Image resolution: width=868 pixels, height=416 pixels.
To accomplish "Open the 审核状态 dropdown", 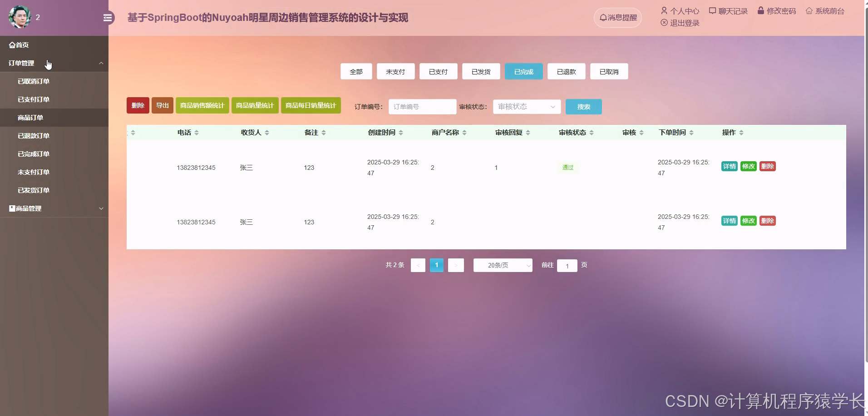I will click(x=526, y=107).
